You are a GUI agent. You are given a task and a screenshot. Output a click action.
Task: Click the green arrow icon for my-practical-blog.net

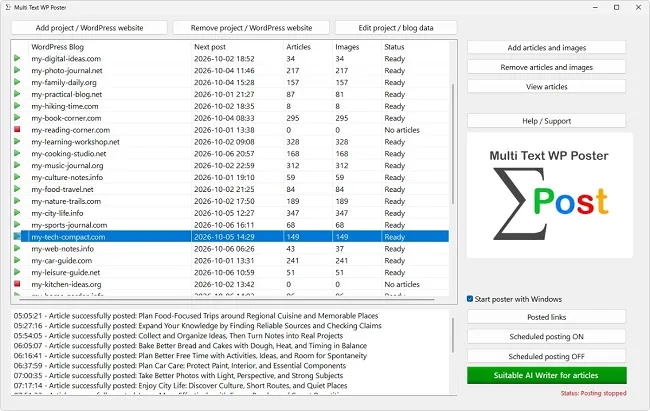pos(17,94)
